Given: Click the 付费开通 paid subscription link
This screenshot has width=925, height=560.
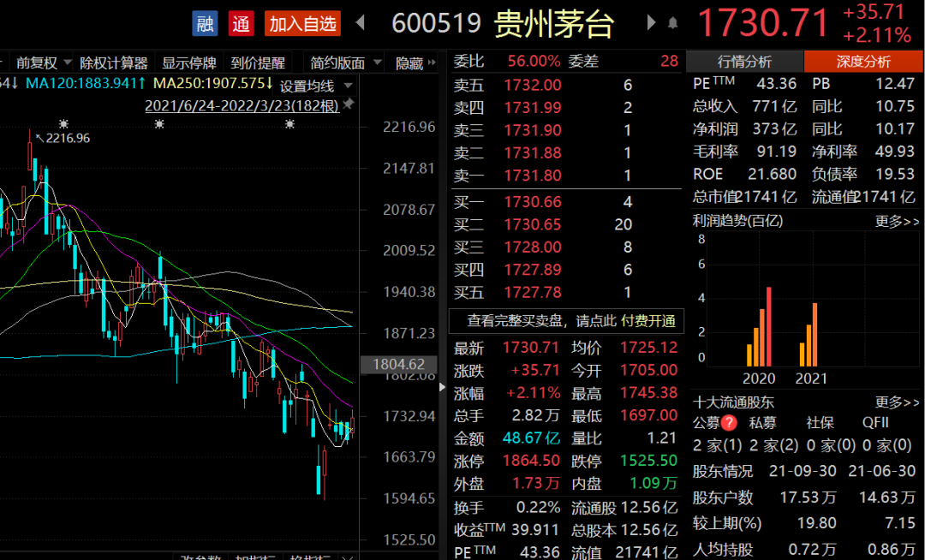Looking at the screenshot, I should [x=648, y=321].
